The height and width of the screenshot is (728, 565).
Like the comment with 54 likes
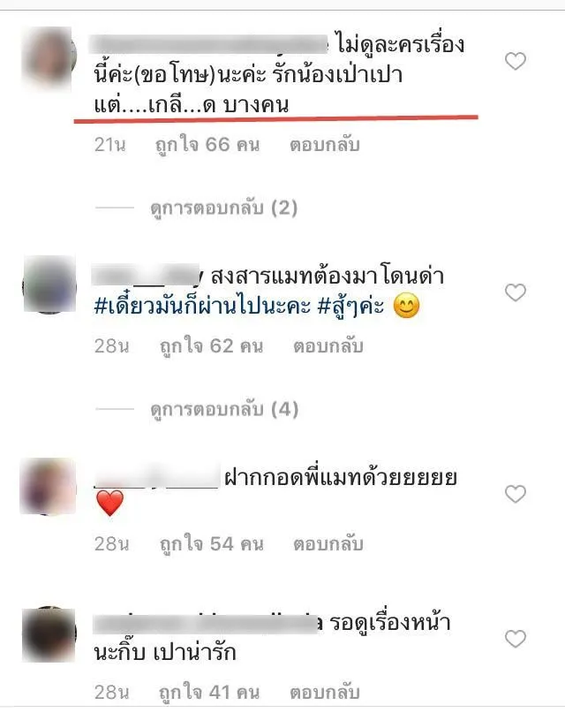point(516,494)
